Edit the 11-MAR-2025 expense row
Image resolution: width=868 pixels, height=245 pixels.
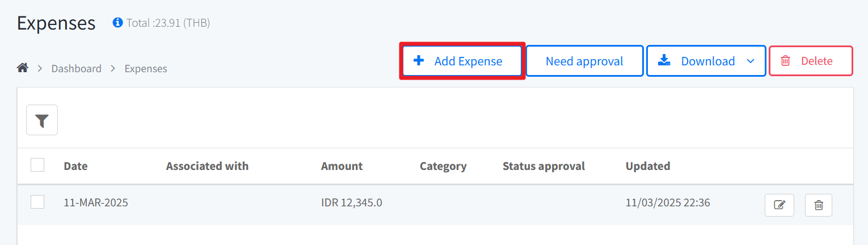pos(779,205)
